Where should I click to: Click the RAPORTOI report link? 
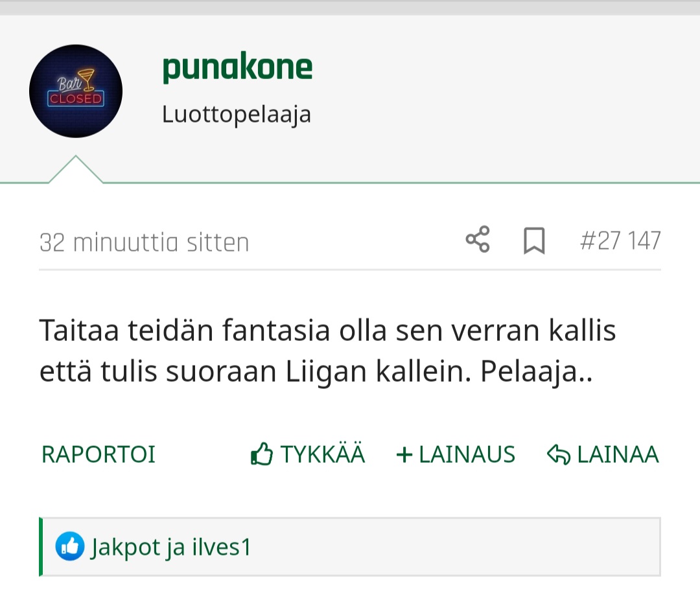(99, 454)
